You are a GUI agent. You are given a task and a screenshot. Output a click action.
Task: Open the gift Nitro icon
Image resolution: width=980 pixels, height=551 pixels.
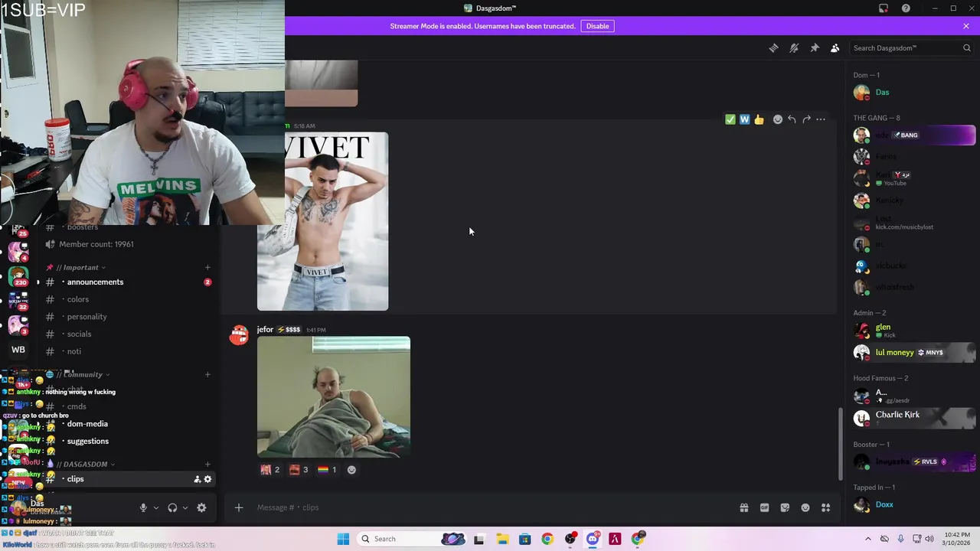pos(743,507)
